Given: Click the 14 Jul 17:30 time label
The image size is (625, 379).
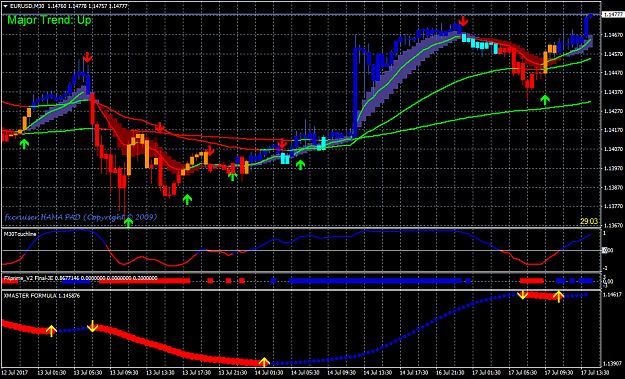Looking at the screenshot, I should click(413, 373).
